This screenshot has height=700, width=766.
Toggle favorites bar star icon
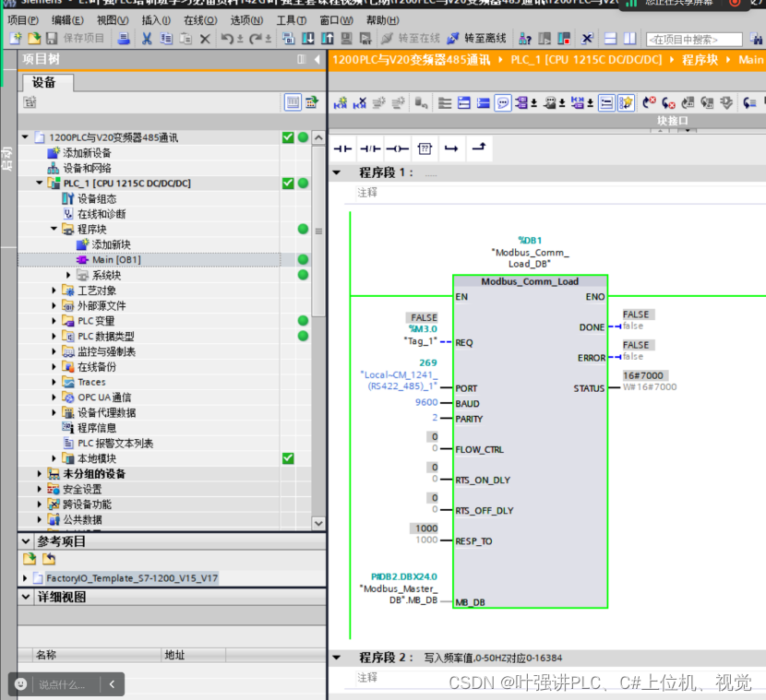click(626, 103)
